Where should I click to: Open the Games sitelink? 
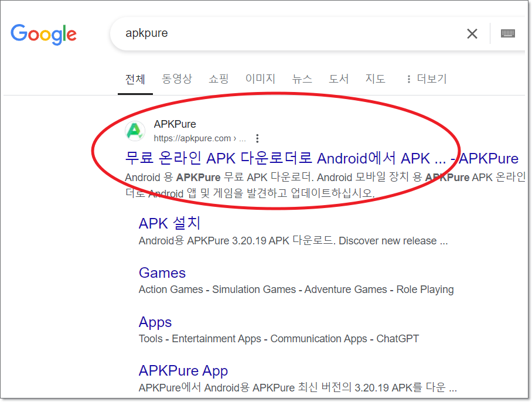[x=162, y=273]
